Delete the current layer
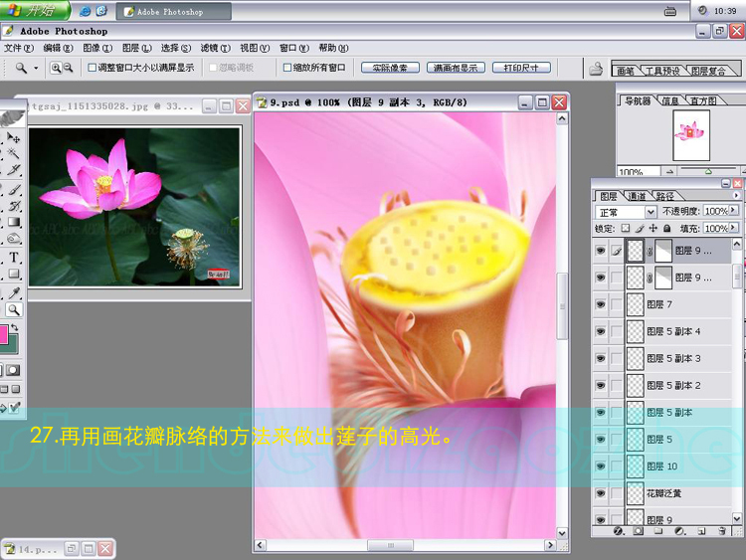Viewport: 746px width, 560px height. tap(722, 531)
